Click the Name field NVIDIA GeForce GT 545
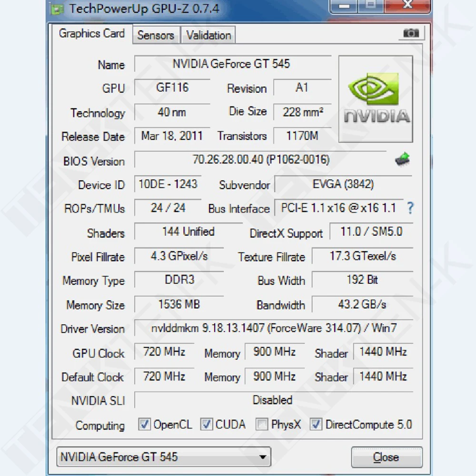The width and height of the screenshot is (476, 476). pos(233,64)
